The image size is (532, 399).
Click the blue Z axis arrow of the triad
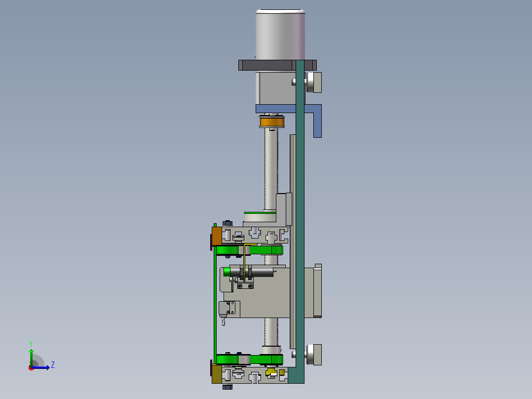(41, 367)
